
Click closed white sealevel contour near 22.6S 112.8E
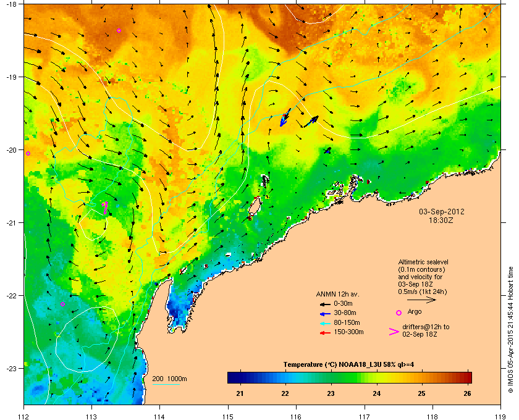coord(87,339)
